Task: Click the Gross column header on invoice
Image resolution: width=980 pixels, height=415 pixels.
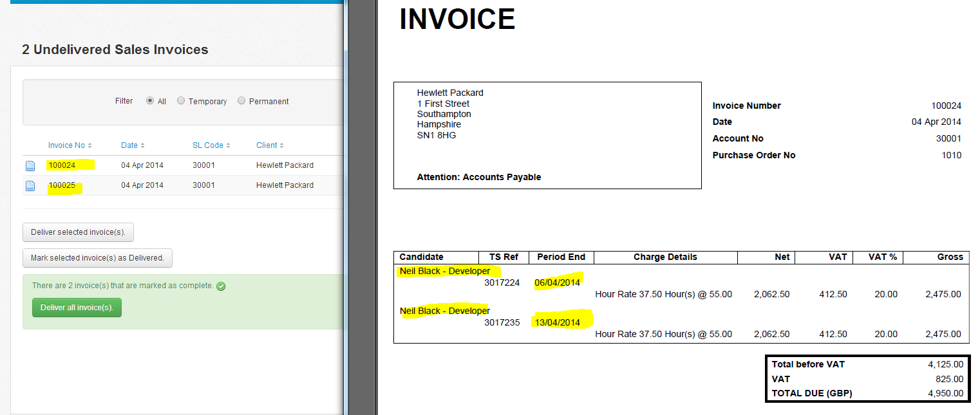Action: [x=950, y=257]
